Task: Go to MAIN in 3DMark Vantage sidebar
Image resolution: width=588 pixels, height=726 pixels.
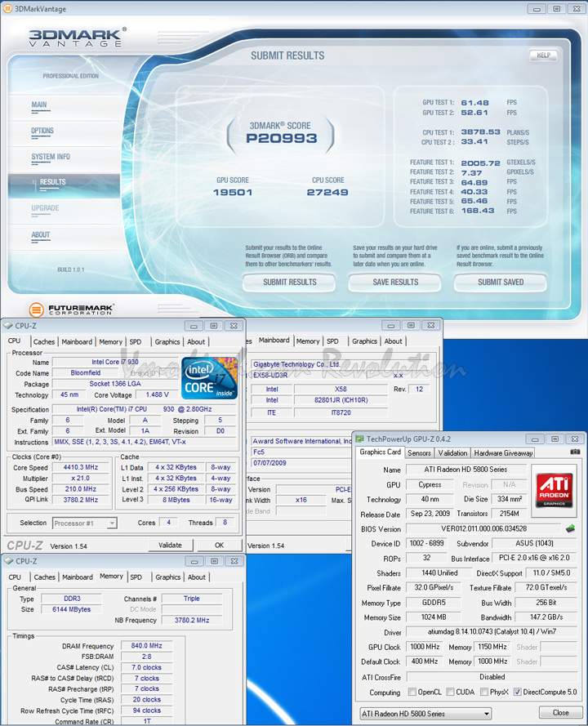Action: pos(39,105)
